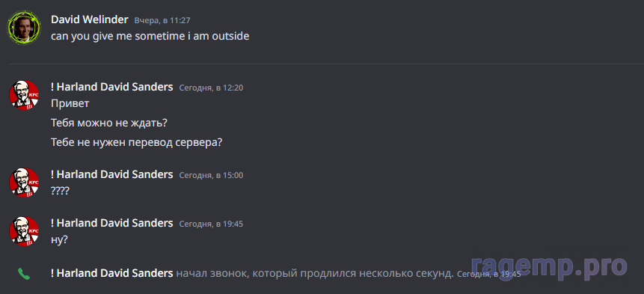
Task: Click Harland David Sanders name at 12:20
Action: (111, 87)
